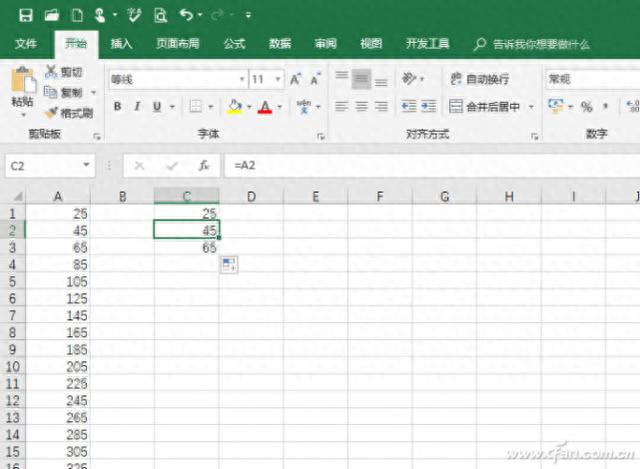Click the increase font size icon
This screenshot has height=469, width=640.
point(296,79)
